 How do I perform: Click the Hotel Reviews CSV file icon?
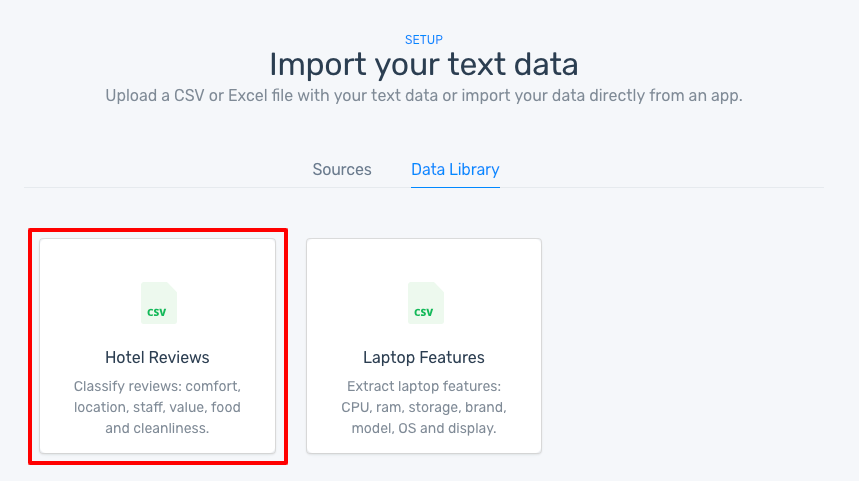coord(158,303)
